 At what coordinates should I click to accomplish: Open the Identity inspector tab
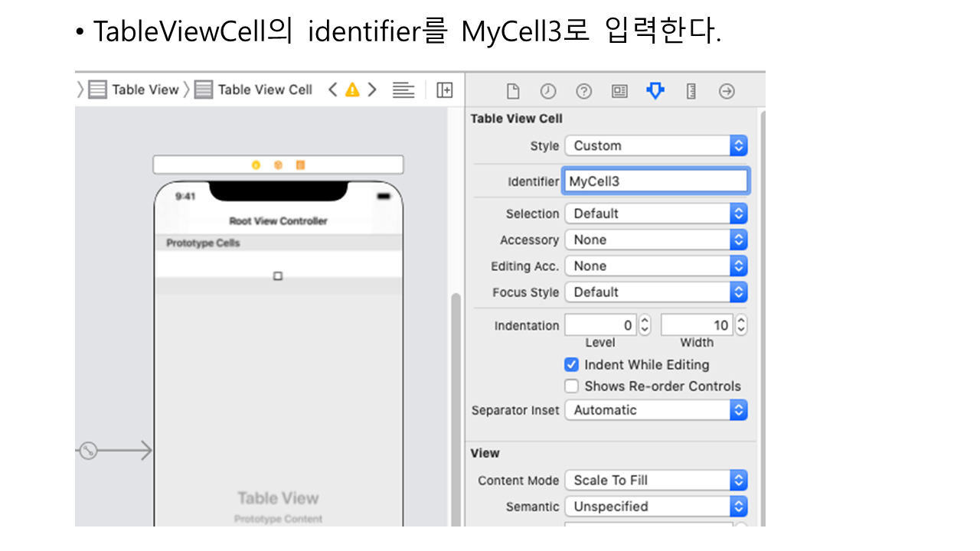coord(619,91)
